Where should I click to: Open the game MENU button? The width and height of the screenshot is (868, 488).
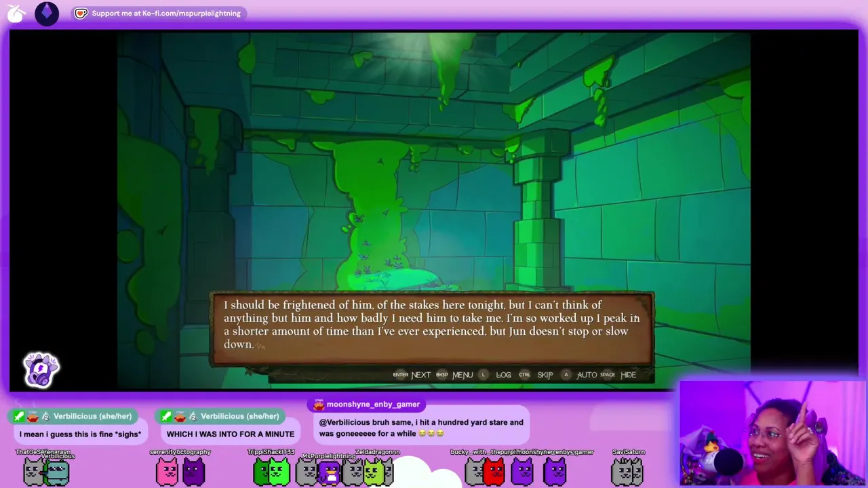coord(462,375)
